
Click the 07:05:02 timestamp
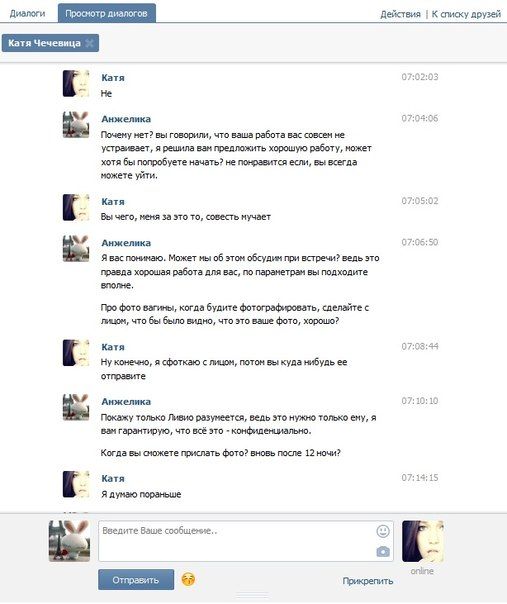[420, 201]
